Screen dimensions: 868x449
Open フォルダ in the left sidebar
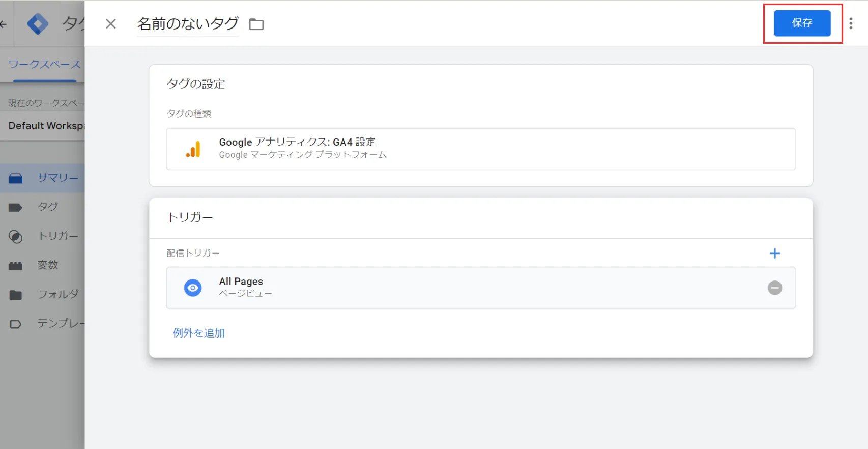tap(58, 294)
